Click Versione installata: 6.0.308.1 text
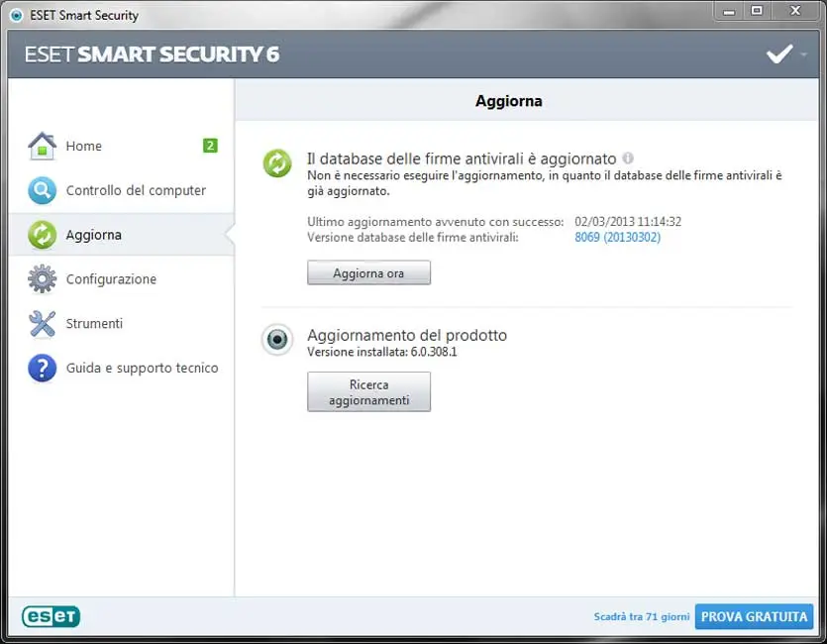Image resolution: width=827 pixels, height=644 pixels. point(382,352)
